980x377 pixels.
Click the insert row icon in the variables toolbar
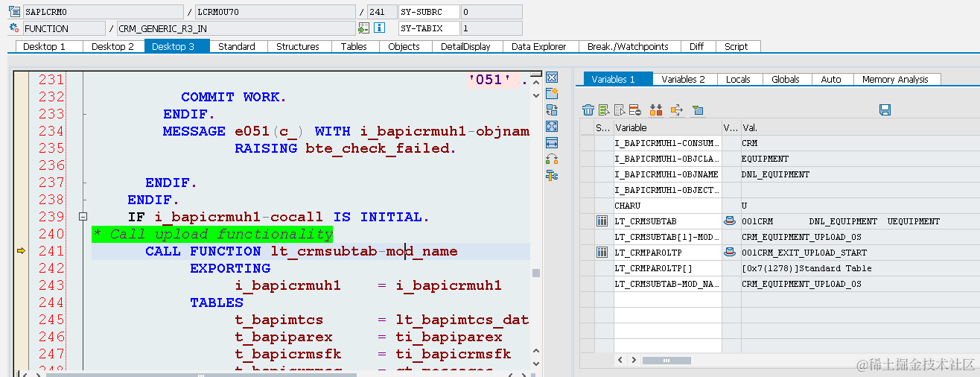tap(604, 110)
